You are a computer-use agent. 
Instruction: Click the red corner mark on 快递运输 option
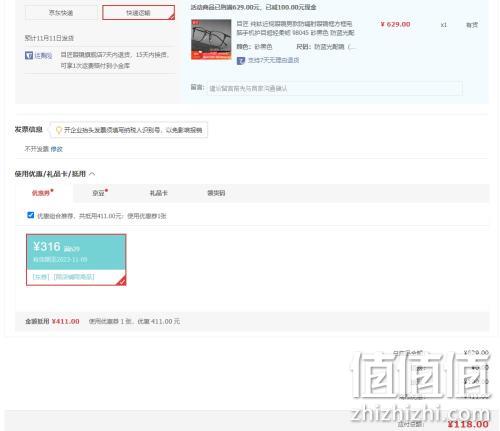[171, 16]
